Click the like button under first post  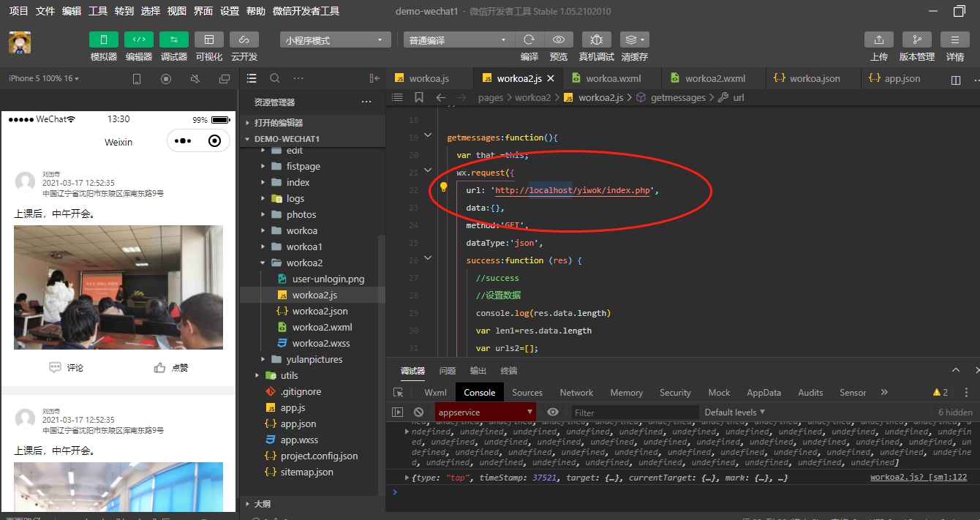(x=171, y=368)
